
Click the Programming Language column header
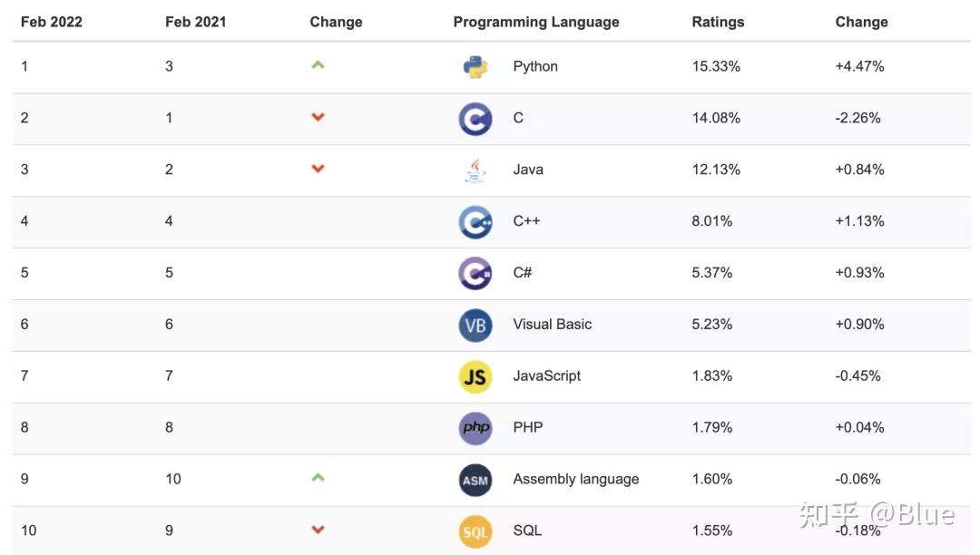536,22
